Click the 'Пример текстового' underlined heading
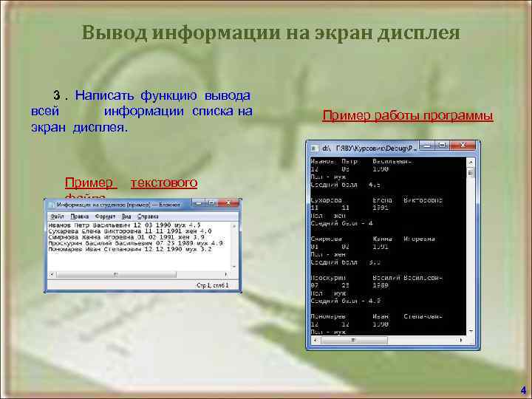 click(131, 183)
